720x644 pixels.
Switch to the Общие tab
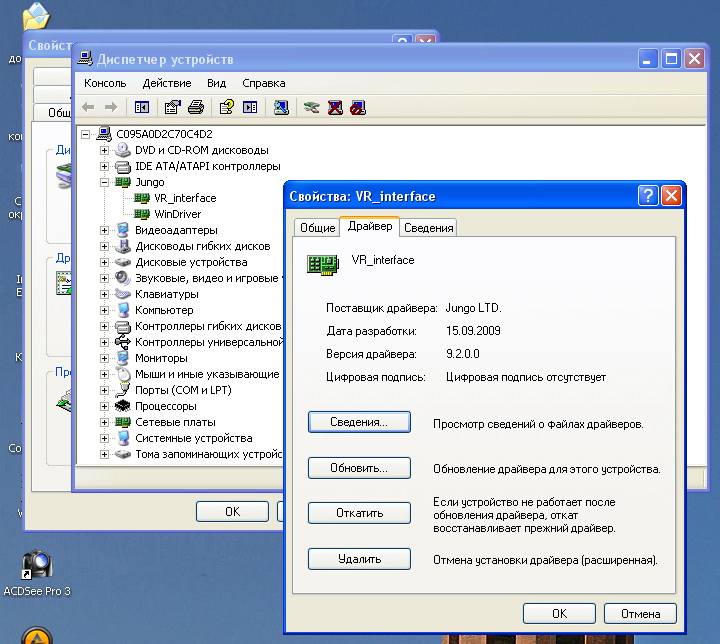(317, 228)
